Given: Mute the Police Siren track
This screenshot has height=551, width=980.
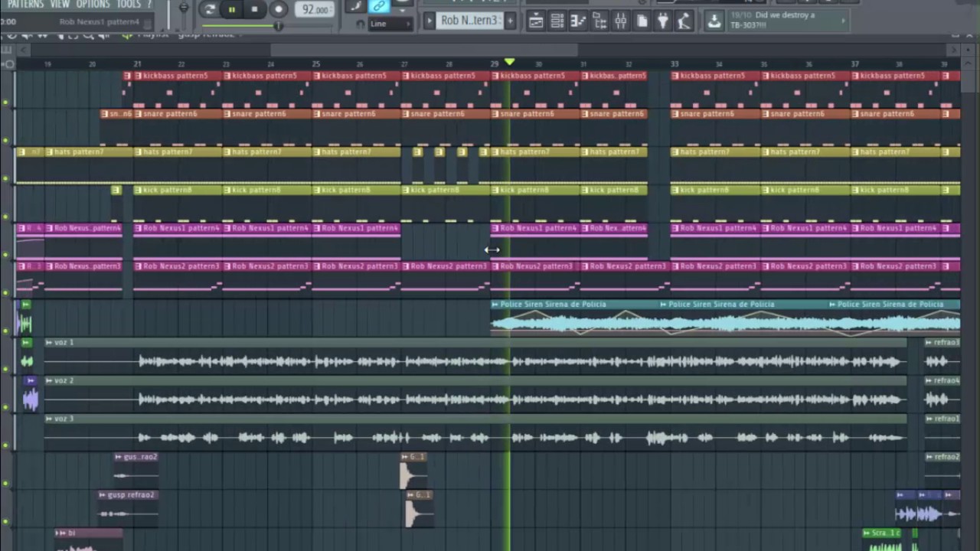Looking at the screenshot, I should (6, 331).
